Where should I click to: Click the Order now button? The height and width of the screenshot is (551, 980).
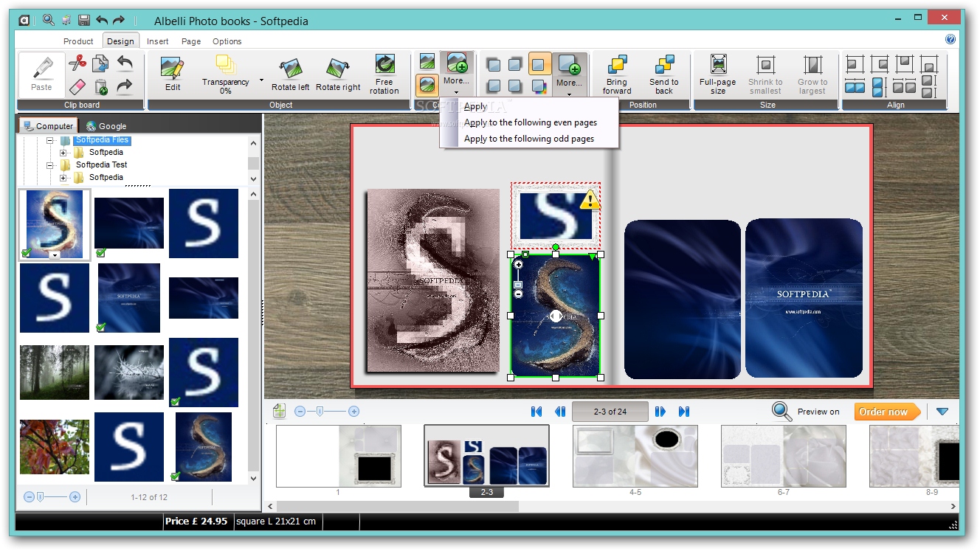[x=887, y=412]
